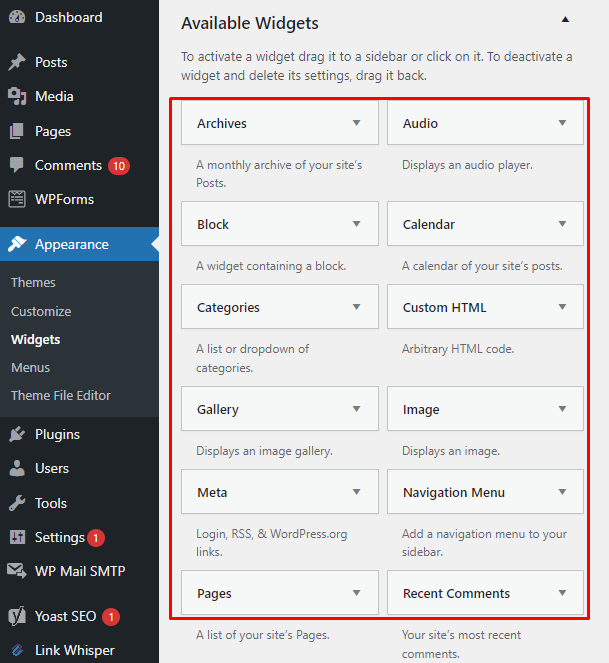The width and height of the screenshot is (609, 663).
Task: Click the Gallery widget title
Action: (x=218, y=410)
